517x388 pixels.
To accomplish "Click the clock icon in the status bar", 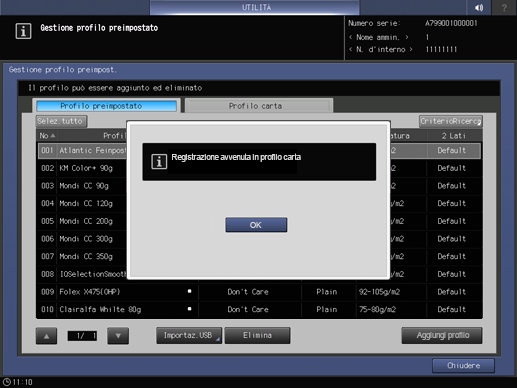I will point(6,382).
